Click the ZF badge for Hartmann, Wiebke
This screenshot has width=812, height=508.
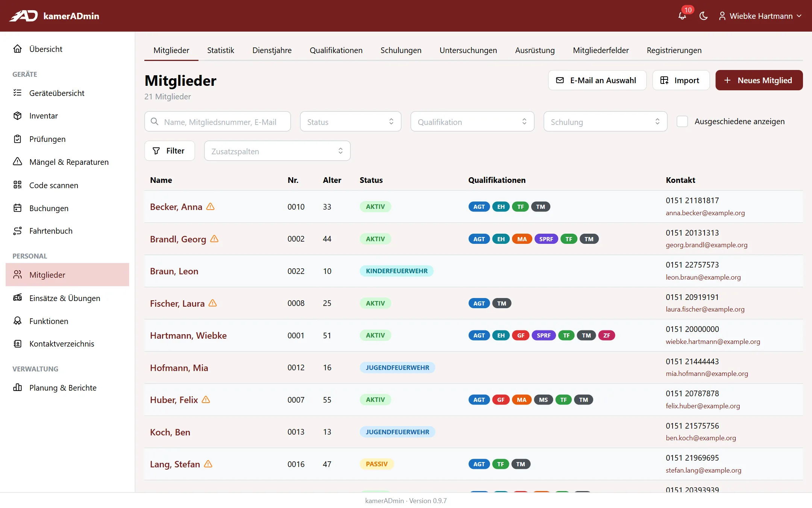[x=606, y=335]
